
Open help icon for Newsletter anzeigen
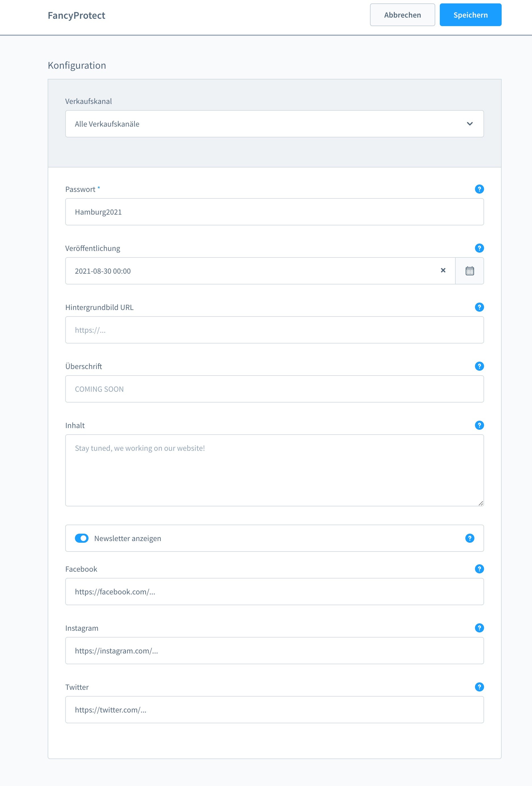point(470,538)
